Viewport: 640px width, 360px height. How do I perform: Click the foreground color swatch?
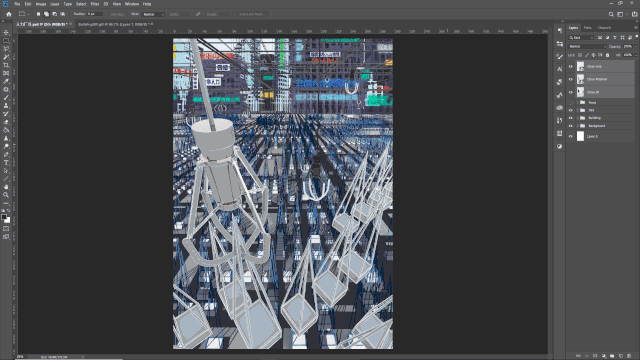click(4, 217)
